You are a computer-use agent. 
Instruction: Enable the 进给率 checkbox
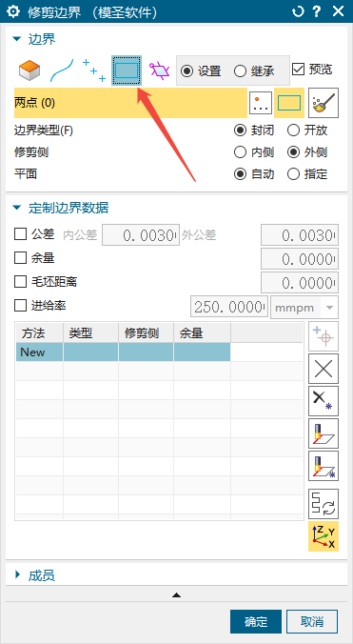[21, 306]
